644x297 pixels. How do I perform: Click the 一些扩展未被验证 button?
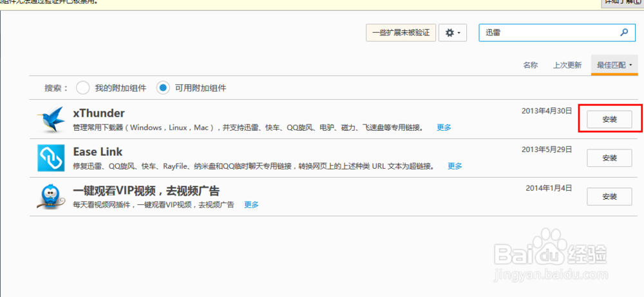(401, 32)
